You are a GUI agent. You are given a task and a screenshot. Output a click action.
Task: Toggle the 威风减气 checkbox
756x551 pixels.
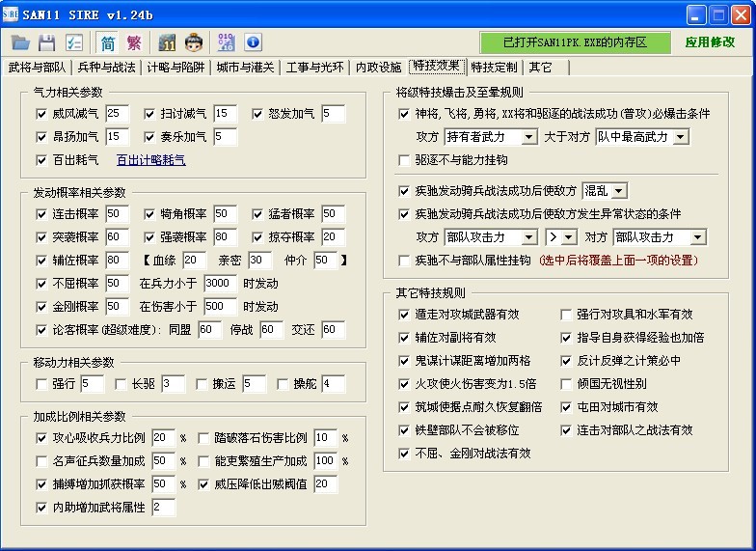[40, 114]
